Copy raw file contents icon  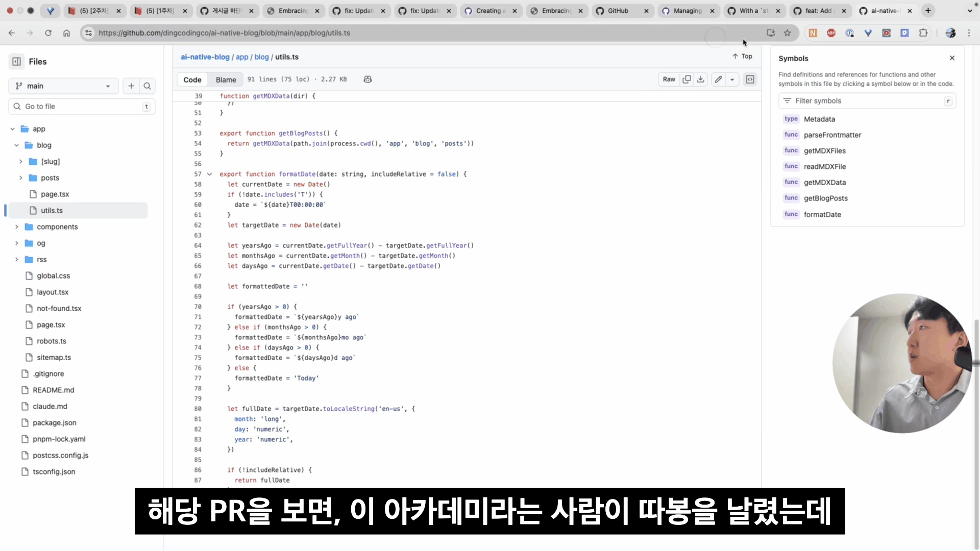click(x=687, y=79)
